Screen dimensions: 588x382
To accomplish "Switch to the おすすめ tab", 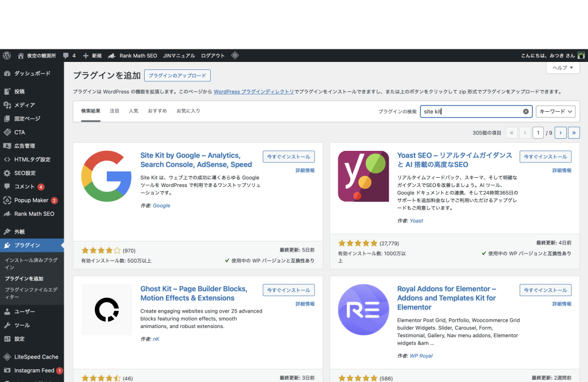I will [x=157, y=111].
